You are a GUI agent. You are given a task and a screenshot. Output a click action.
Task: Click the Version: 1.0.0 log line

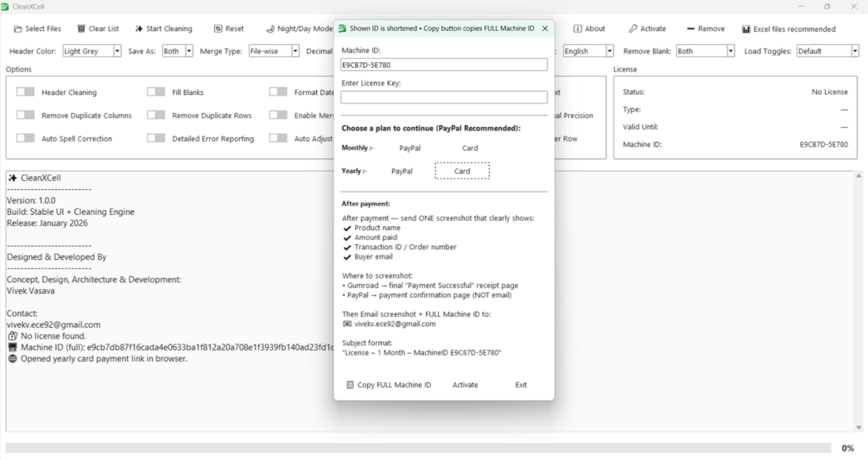point(31,201)
